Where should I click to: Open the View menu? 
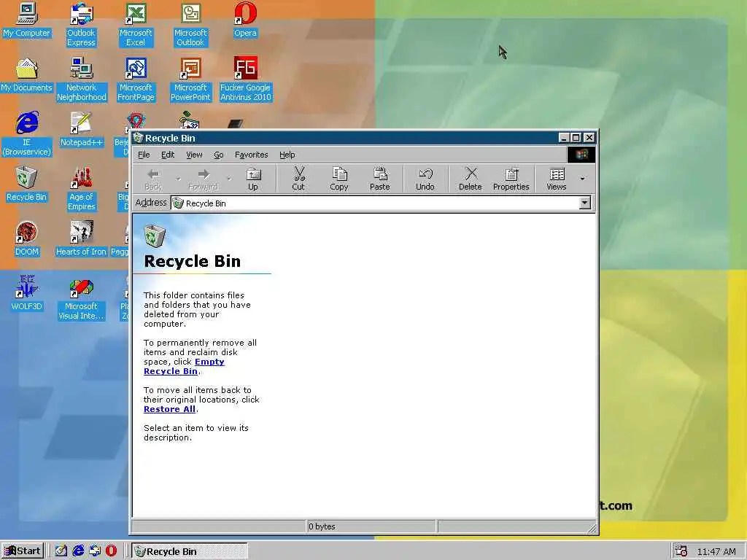[194, 155]
